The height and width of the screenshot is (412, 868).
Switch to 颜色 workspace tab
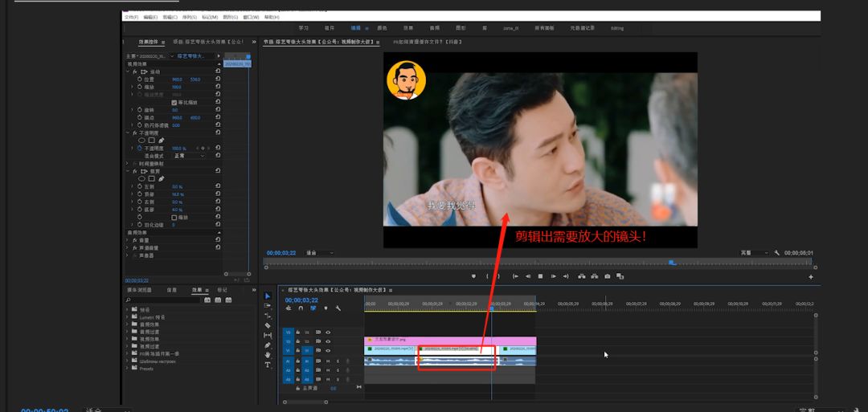[x=382, y=27]
